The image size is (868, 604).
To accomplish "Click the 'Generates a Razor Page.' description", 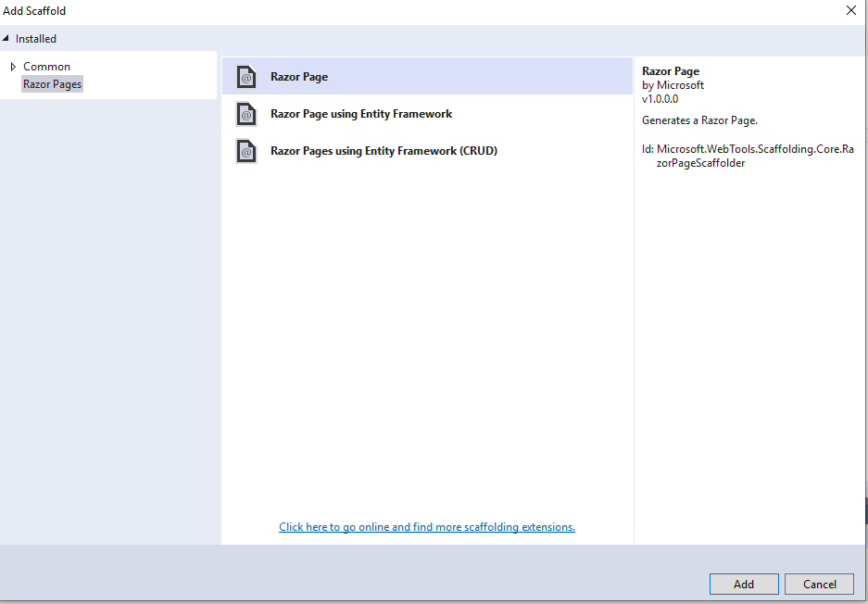I will point(699,120).
